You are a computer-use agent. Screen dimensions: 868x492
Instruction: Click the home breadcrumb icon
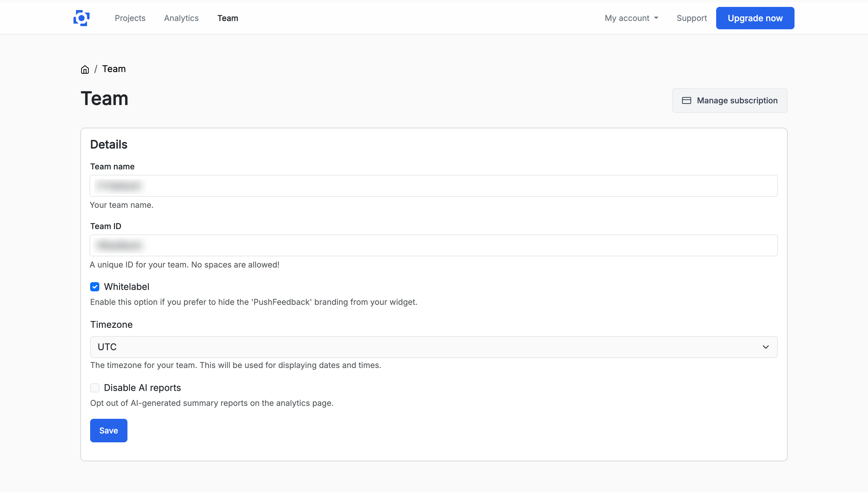point(85,69)
